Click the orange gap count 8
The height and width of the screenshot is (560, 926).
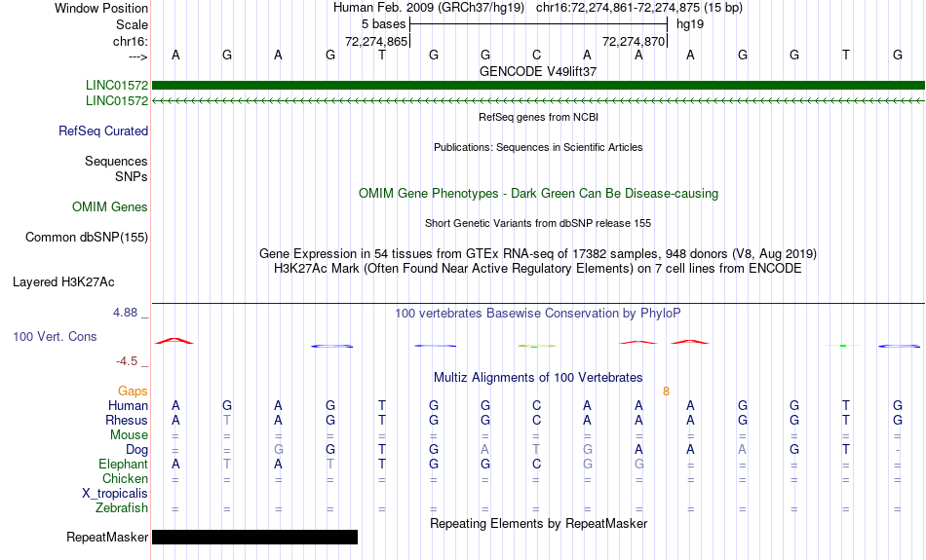[666, 392]
